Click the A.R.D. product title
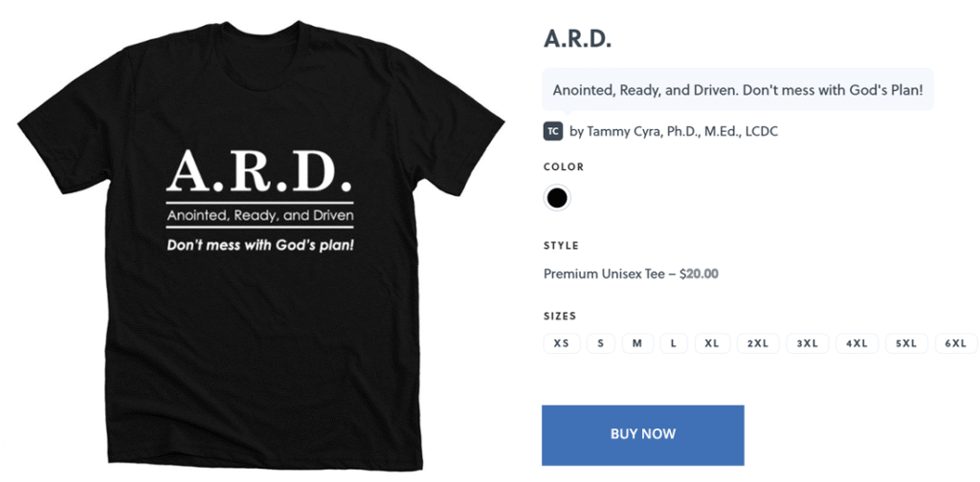Viewport: 980px width, 482px height. click(577, 38)
